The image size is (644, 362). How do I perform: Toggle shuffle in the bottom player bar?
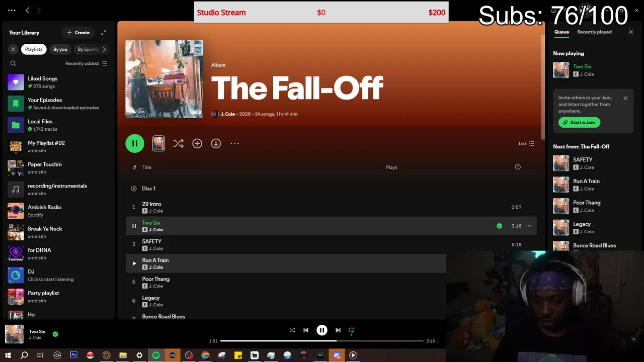pos(292,330)
